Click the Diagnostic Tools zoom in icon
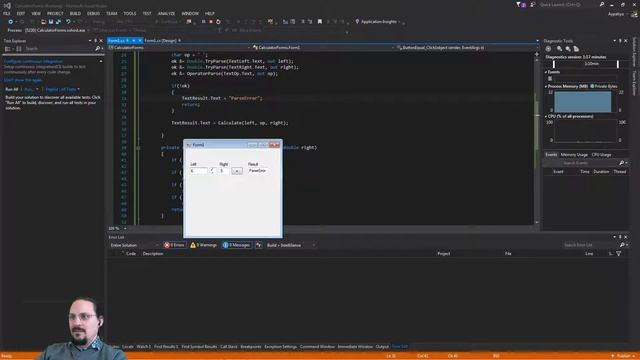The width and height of the screenshot is (640, 360). tap(559, 49)
